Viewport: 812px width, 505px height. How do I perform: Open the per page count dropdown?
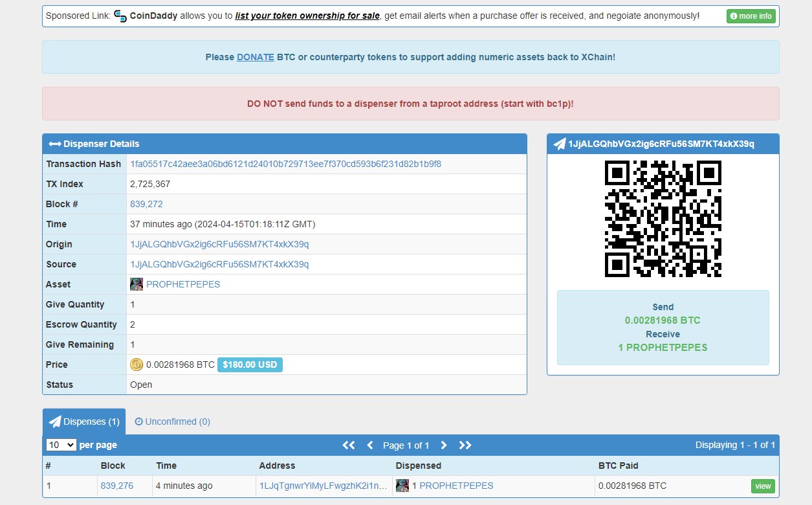(x=61, y=445)
